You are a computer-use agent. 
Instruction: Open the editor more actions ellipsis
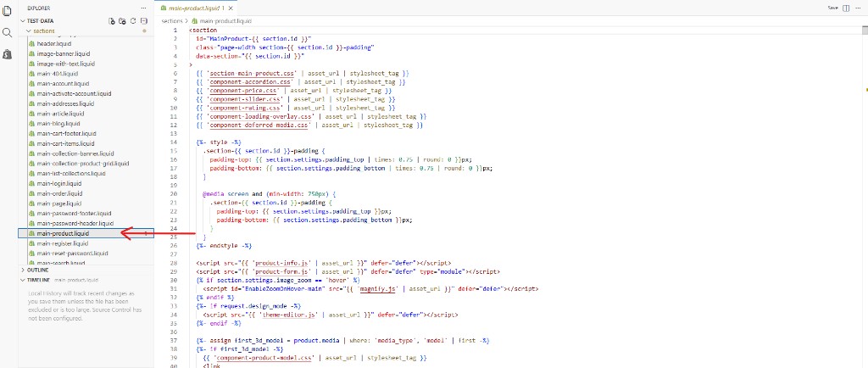click(x=858, y=8)
